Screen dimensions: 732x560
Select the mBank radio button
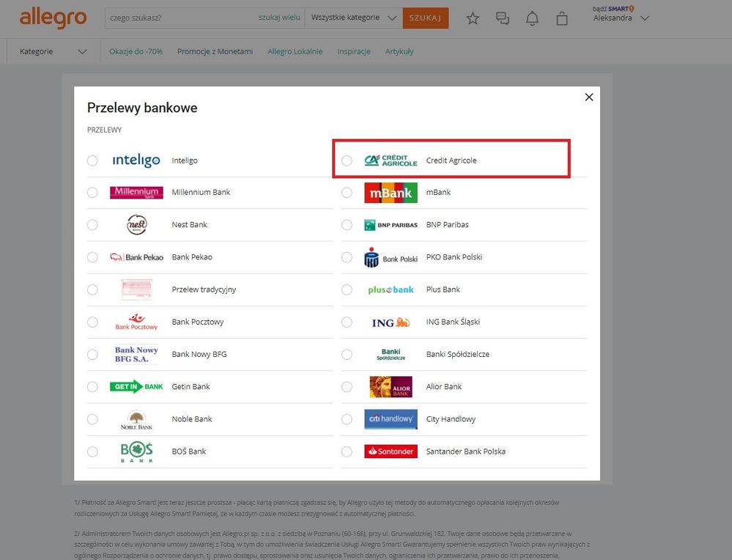[347, 193]
